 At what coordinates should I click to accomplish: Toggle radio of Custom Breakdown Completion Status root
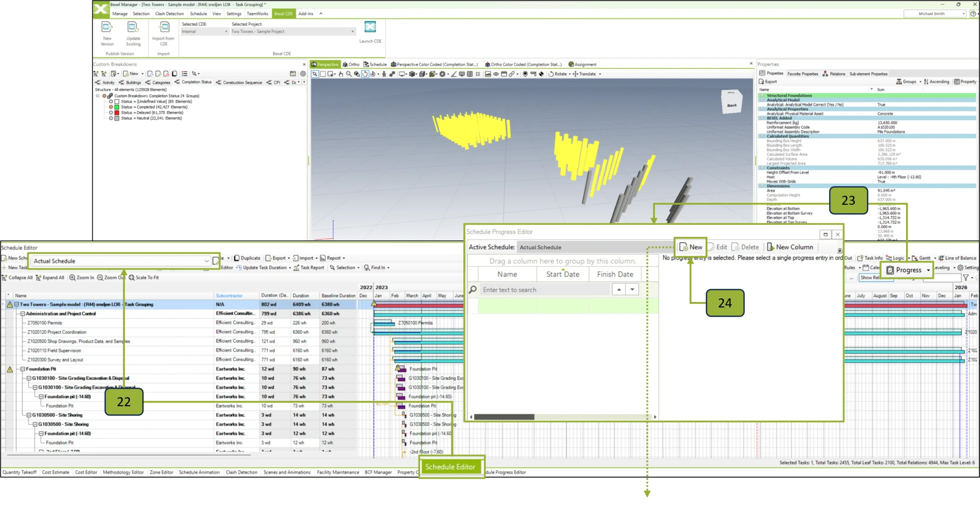(x=104, y=96)
